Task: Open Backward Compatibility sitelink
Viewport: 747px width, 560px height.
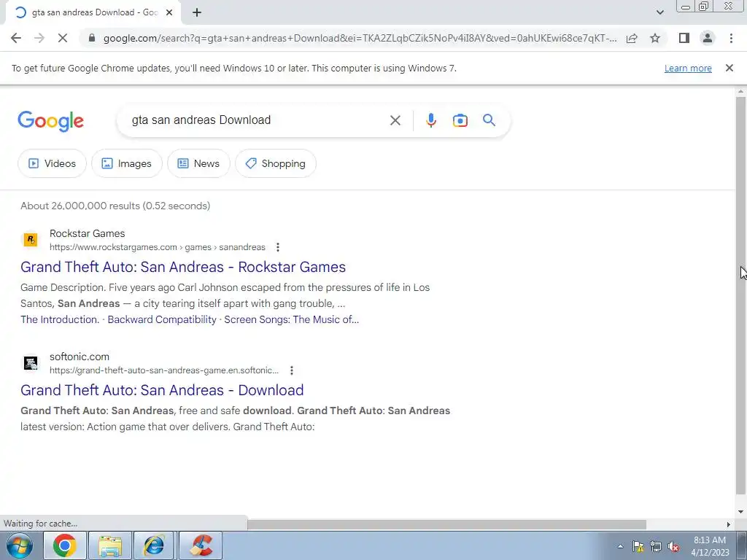Action: (x=162, y=319)
